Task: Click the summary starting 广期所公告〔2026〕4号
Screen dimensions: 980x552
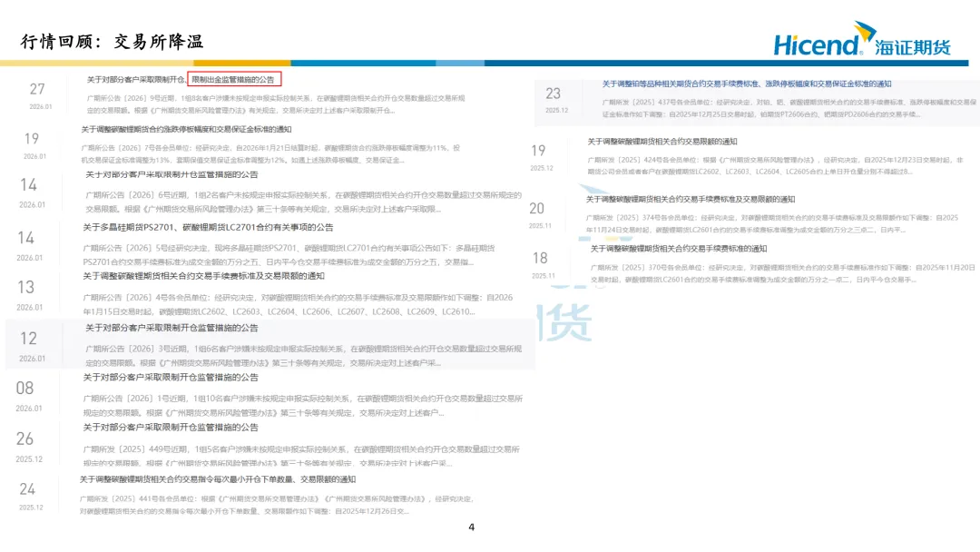Action: [x=298, y=304]
